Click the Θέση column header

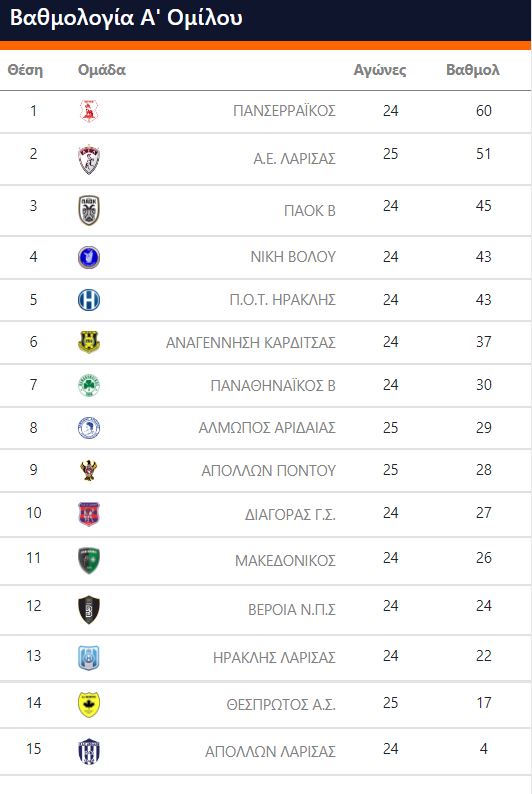point(25,70)
